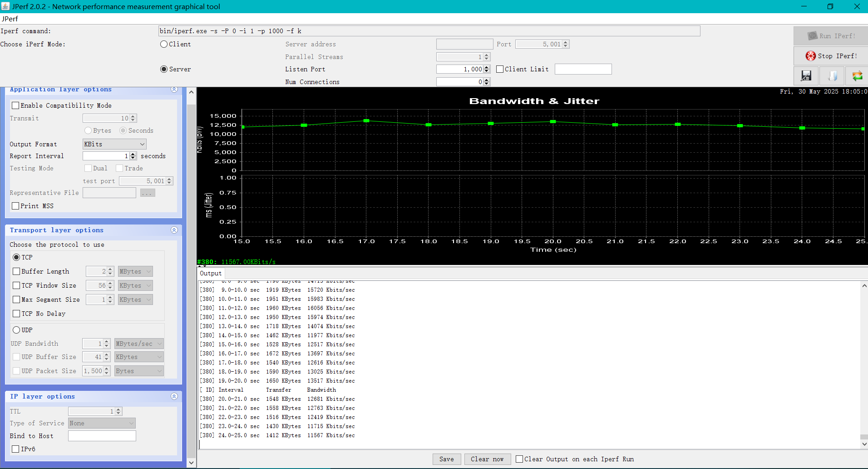Click the output pane scroll up arrow
This screenshot has width=868, height=469.
[x=864, y=286]
